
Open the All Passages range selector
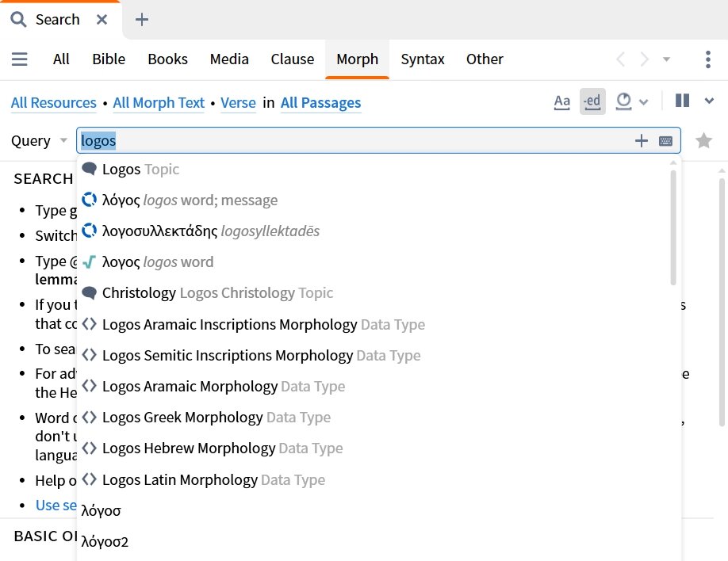pos(321,102)
